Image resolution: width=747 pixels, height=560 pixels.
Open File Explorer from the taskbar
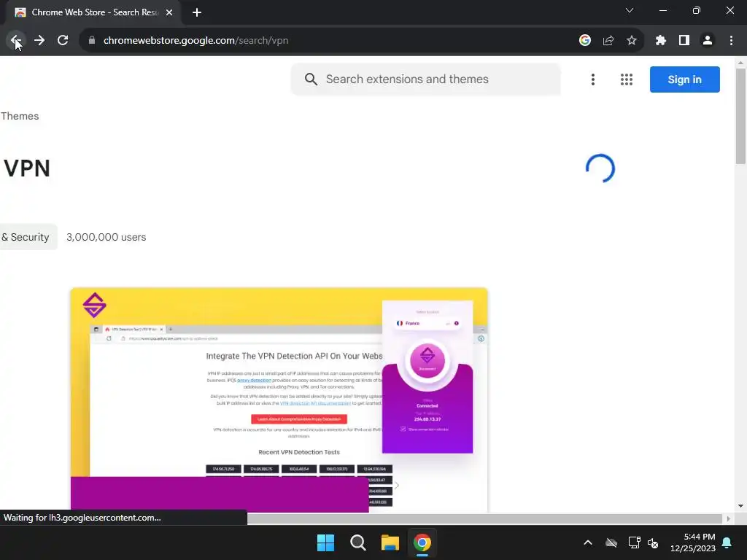(x=390, y=542)
